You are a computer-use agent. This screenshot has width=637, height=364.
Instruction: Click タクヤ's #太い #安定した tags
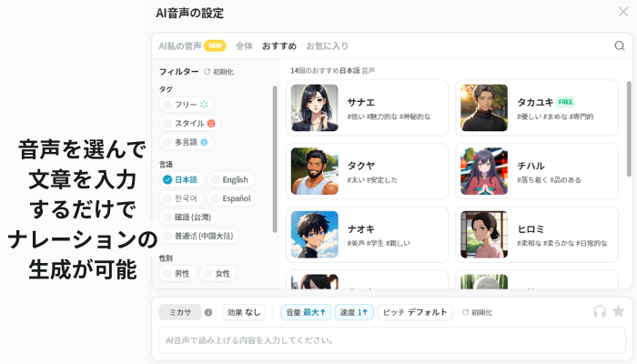[x=372, y=180]
